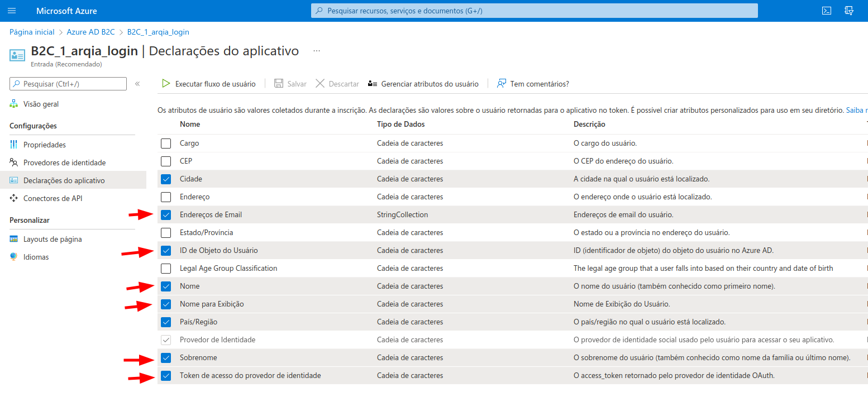868x416 pixels.
Task: Click the Gerenciar atributos do usuário button
Action: tap(423, 84)
